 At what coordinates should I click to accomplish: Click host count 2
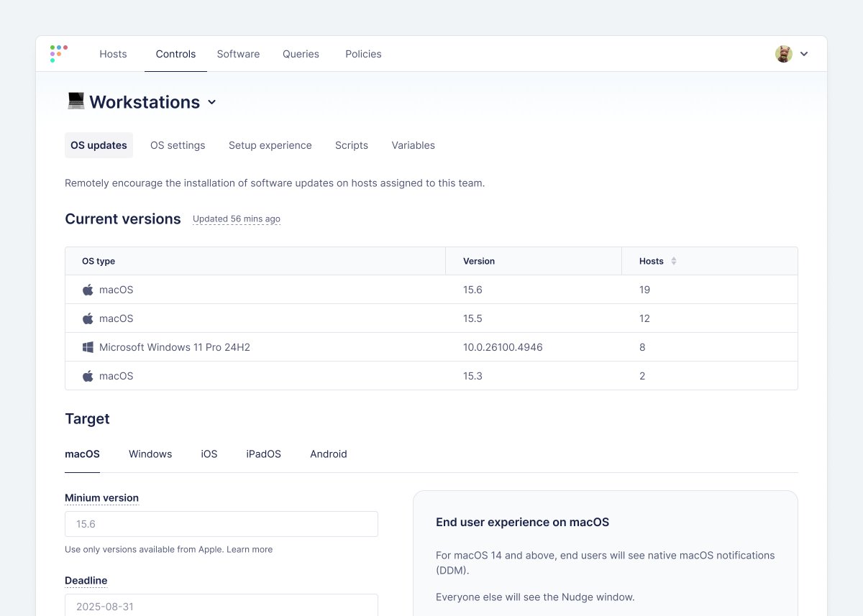point(642,376)
